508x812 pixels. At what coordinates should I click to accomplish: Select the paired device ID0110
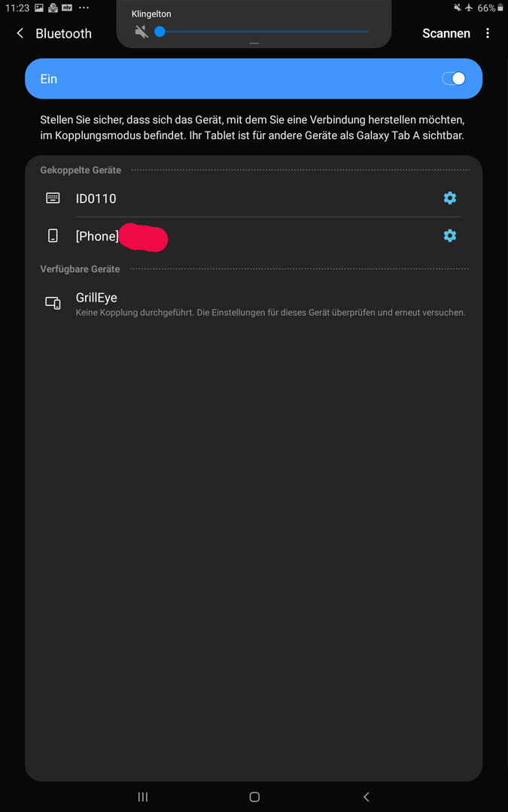tap(254, 198)
